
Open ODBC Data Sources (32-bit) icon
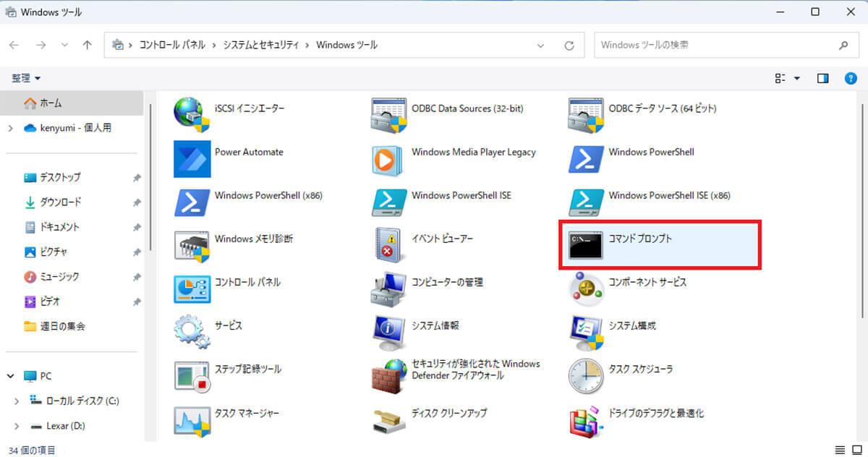[x=389, y=116]
